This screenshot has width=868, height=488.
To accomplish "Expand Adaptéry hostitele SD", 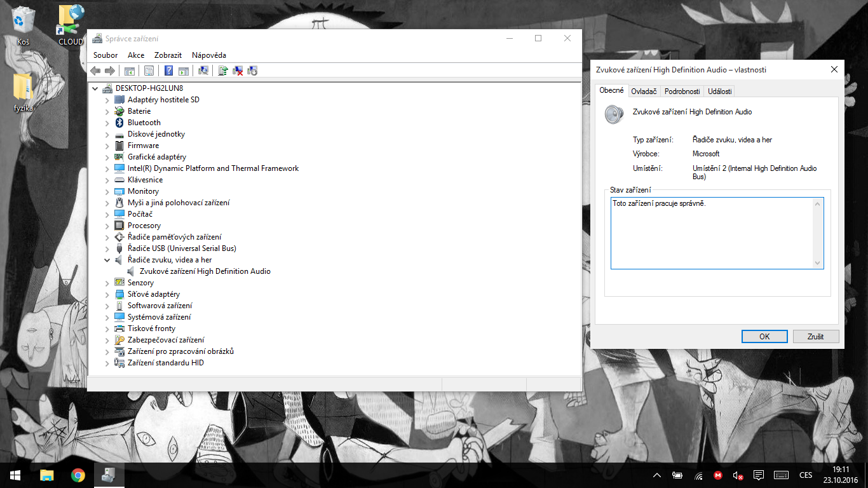I will (x=107, y=100).
